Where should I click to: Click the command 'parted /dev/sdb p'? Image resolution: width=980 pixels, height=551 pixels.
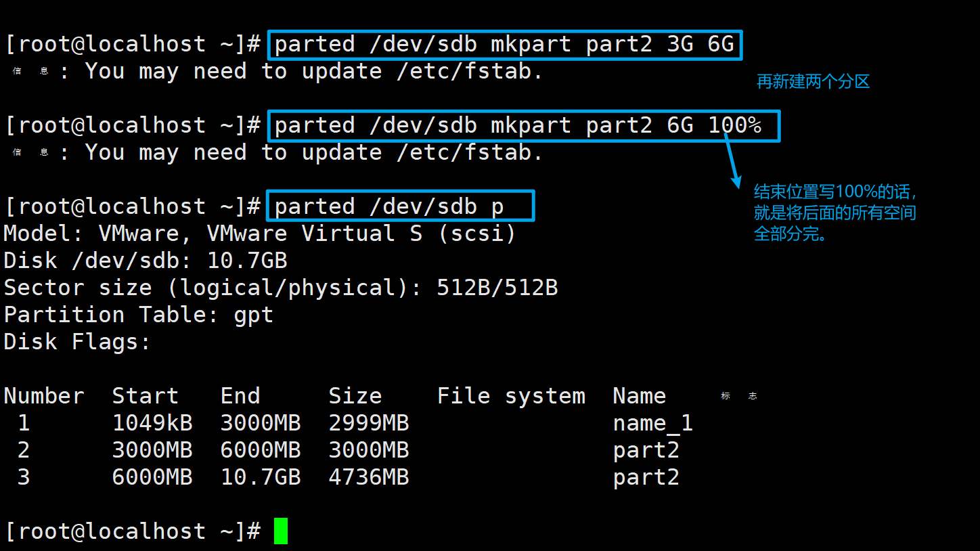click(389, 207)
